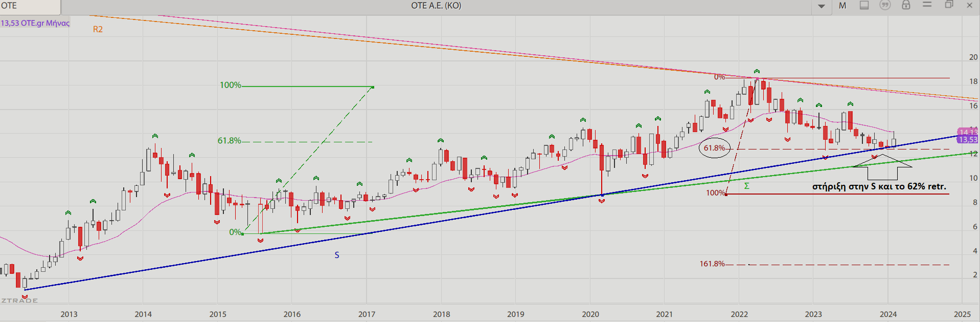
Task: Open the title bar dropdown arrow
Action: tap(822, 6)
